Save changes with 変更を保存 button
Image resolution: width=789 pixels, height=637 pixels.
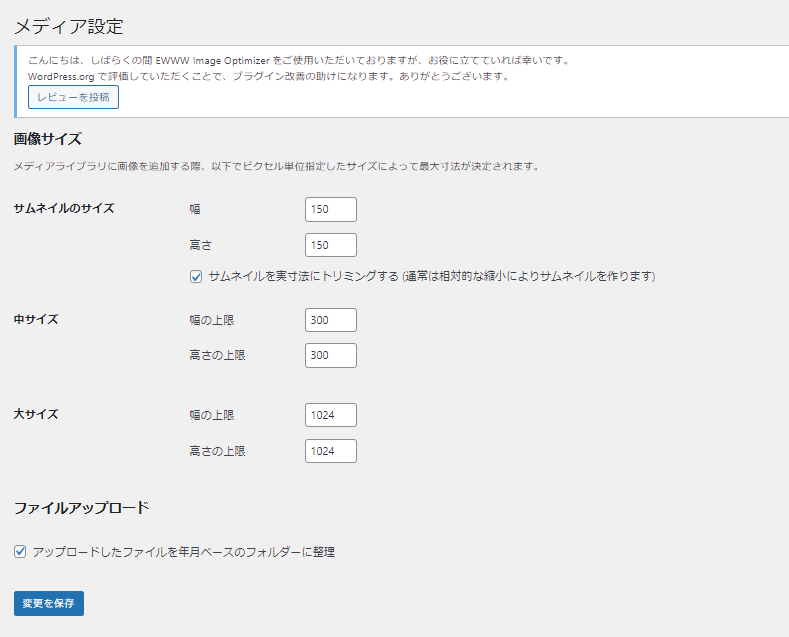coord(49,603)
